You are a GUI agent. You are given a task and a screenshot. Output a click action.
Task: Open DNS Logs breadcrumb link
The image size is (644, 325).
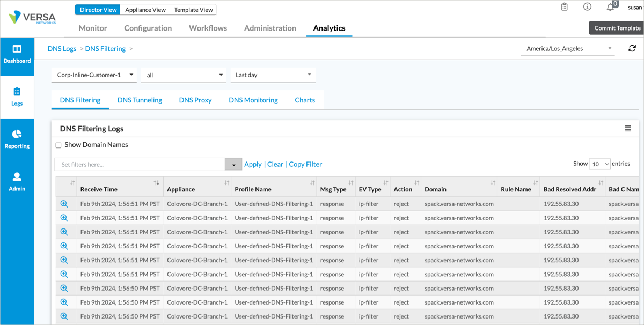62,48
